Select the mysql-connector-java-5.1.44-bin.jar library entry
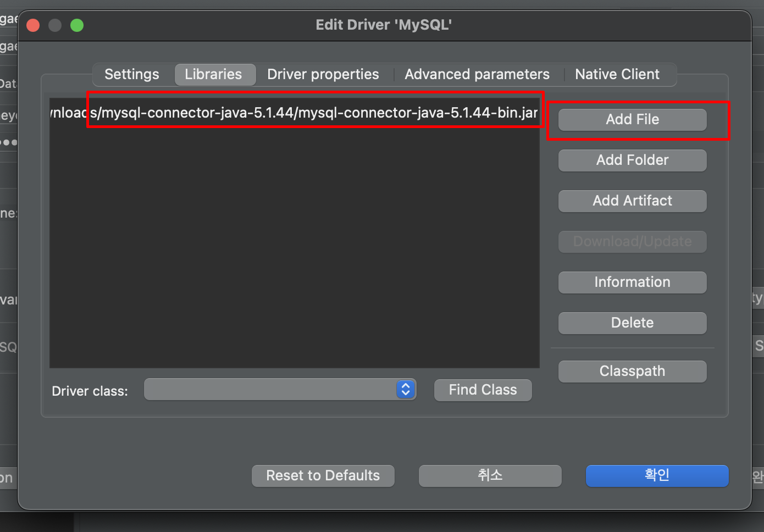 295,113
